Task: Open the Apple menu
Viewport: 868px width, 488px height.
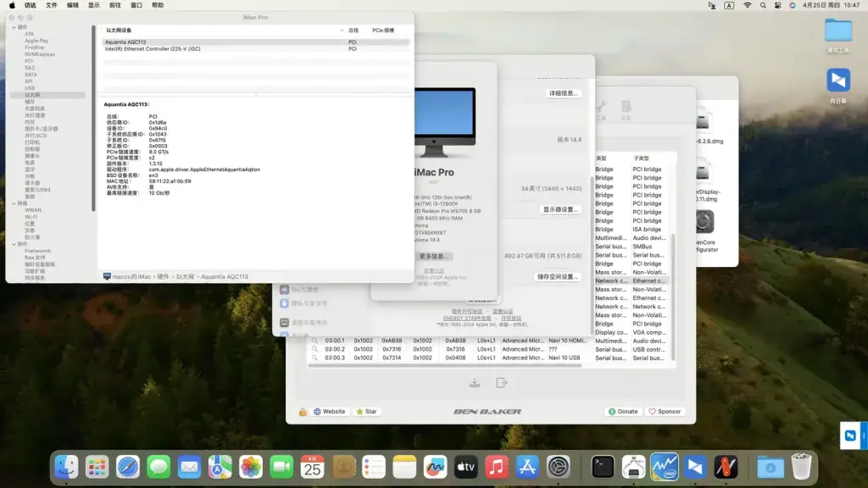Action: 12,5
